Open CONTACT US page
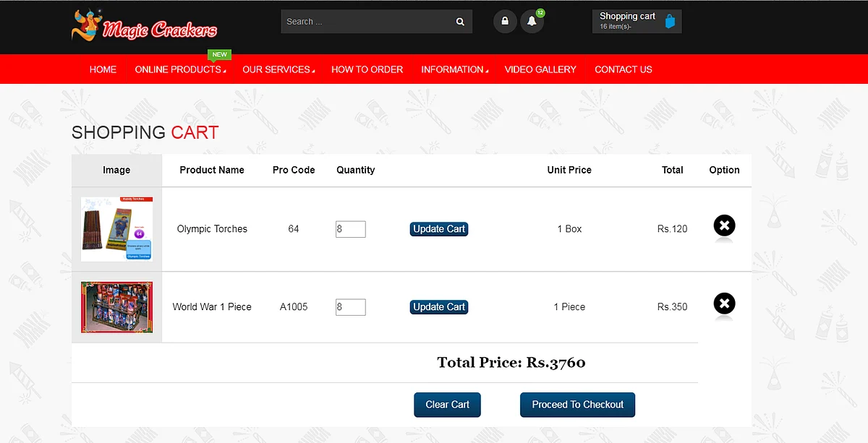 [x=624, y=69]
